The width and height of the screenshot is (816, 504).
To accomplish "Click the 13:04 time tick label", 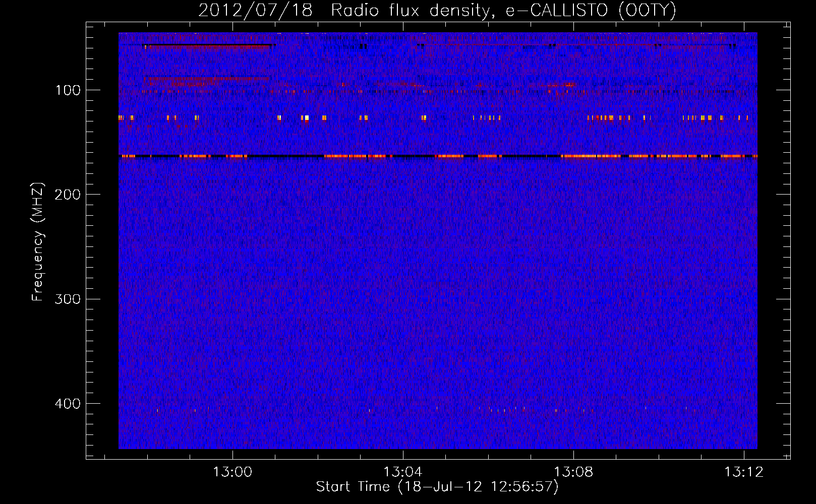I will pos(403,472).
